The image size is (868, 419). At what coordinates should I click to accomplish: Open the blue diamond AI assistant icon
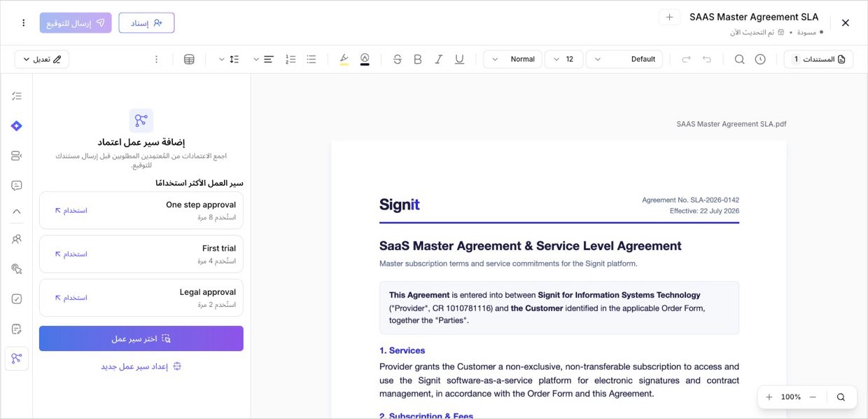17,126
